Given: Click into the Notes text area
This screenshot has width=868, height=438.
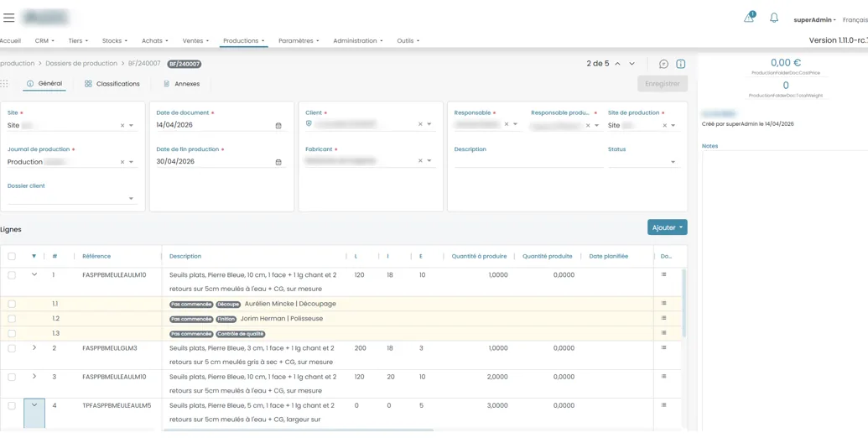Looking at the screenshot, I should point(785,290).
